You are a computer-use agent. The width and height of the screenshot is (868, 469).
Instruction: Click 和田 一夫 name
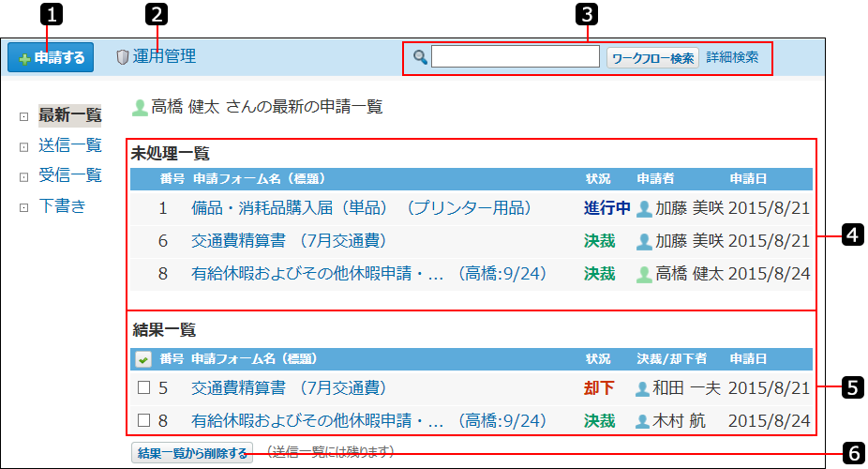(686, 388)
